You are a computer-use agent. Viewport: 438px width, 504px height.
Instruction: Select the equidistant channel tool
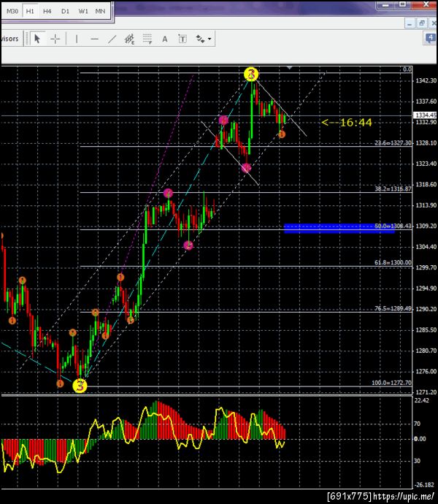[129, 39]
